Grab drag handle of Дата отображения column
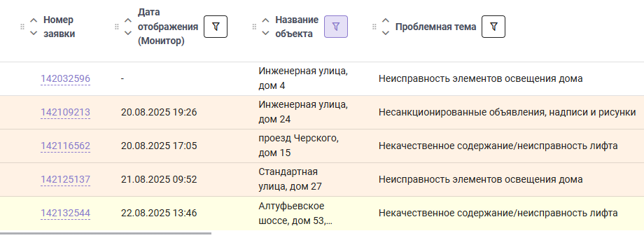 (x=117, y=27)
